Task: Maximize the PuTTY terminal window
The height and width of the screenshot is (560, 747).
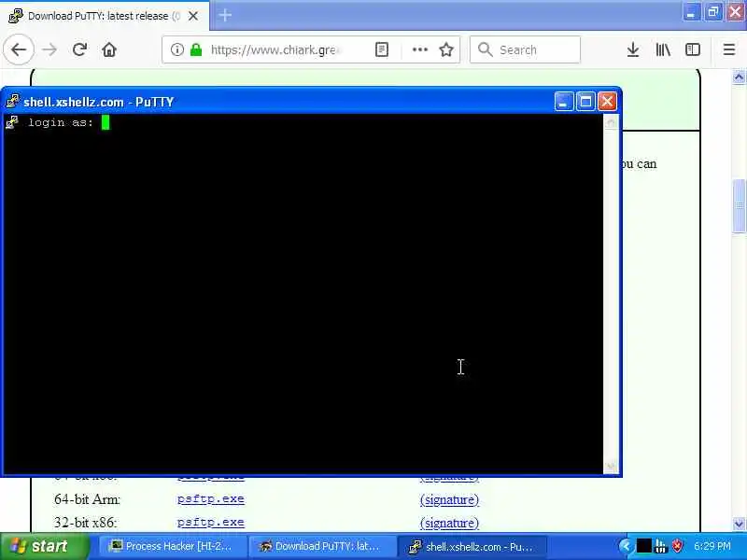Action: 585,102
